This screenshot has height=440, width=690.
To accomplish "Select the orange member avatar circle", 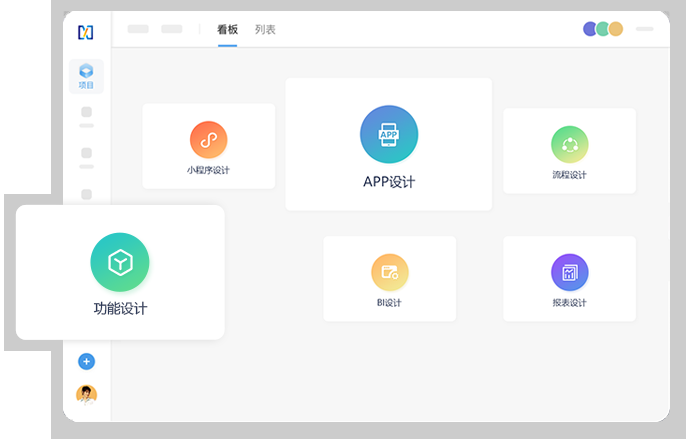I will [616, 29].
